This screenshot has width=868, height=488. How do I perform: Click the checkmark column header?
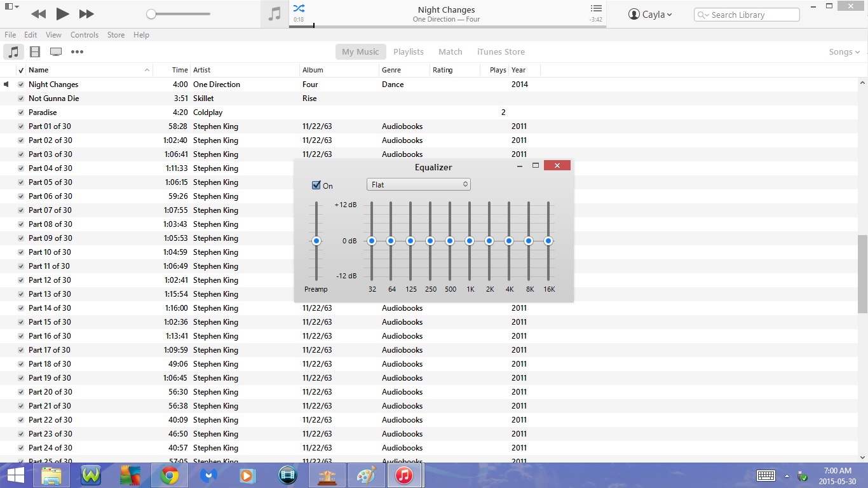pyautogui.click(x=21, y=71)
